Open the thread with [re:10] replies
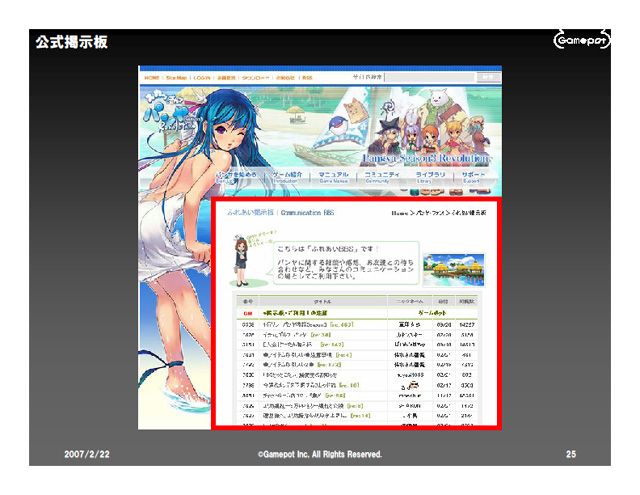The width and height of the screenshot is (640, 495). click(311, 385)
